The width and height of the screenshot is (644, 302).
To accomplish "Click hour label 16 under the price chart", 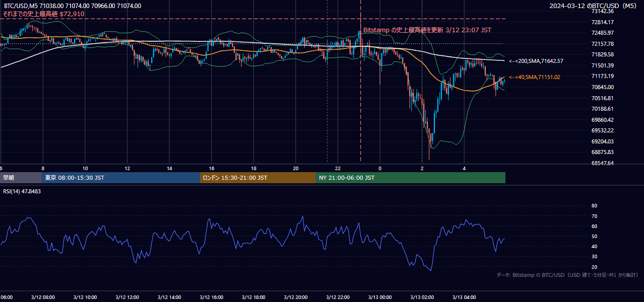I will click(212, 169).
